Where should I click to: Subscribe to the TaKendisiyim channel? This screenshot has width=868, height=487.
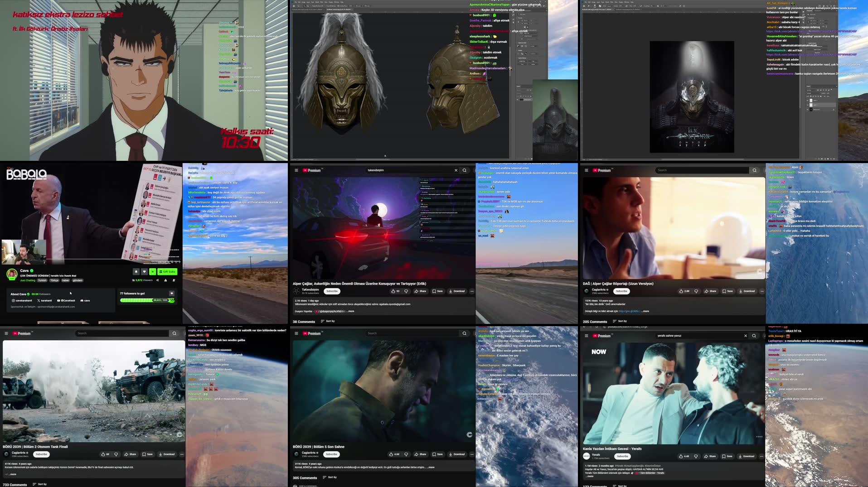(x=332, y=291)
